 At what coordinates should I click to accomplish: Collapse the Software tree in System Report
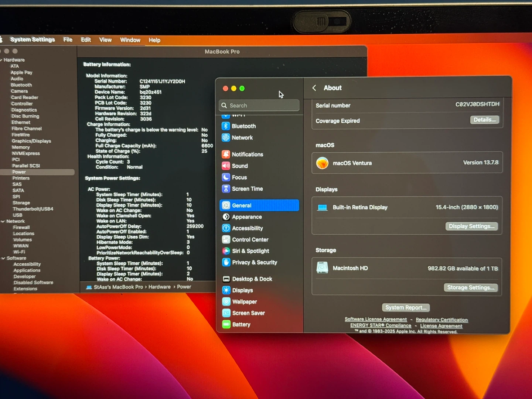[3, 258]
